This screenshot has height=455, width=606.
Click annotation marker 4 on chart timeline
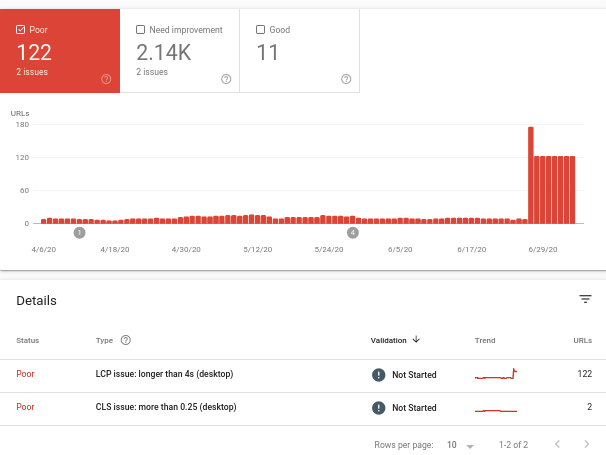tap(352, 232)
